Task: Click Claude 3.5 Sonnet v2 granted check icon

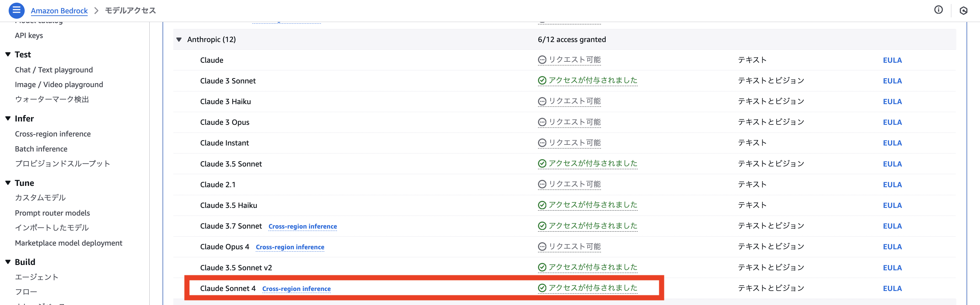Action: (542, 267)
